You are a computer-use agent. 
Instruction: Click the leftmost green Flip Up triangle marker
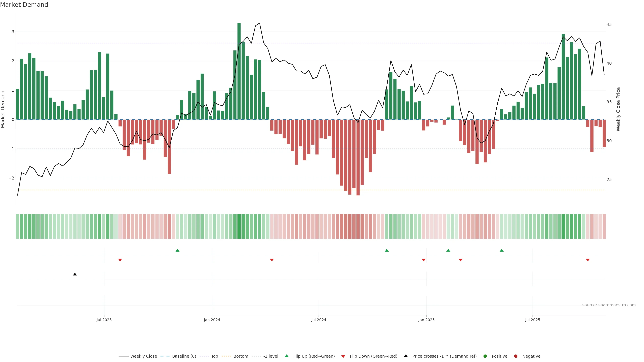click(x=177, y=250)
